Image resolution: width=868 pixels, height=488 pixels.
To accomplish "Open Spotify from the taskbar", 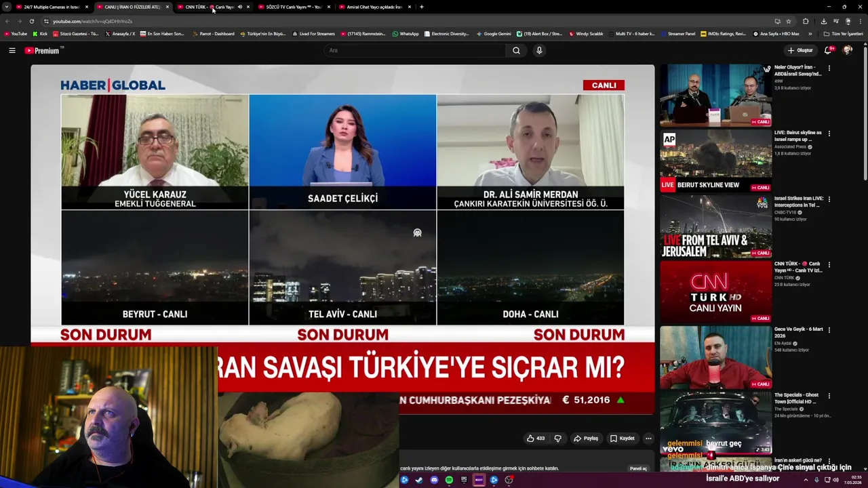I will click(x=449, y=480).
